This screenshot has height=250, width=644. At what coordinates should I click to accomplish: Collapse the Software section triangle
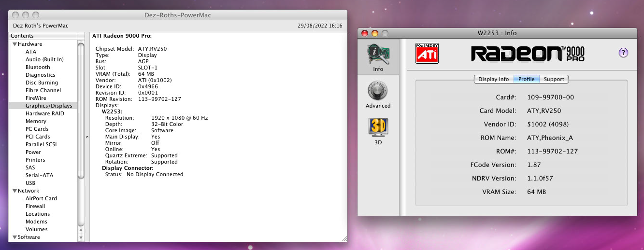[x=14, y=237]
